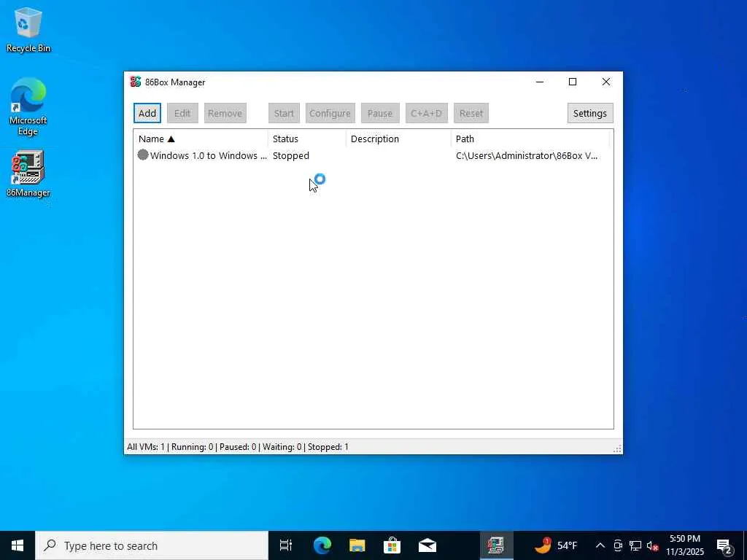Click the Reset button
Screen dimensions: 747x560
coord(471,113)
